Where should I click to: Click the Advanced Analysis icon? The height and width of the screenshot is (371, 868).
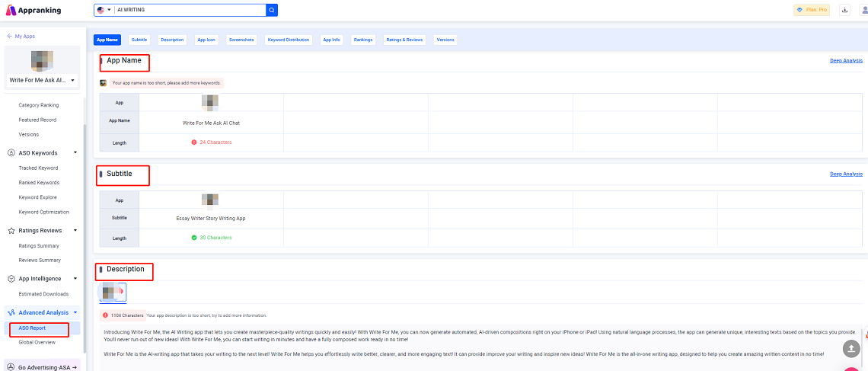tap(11, 313)
